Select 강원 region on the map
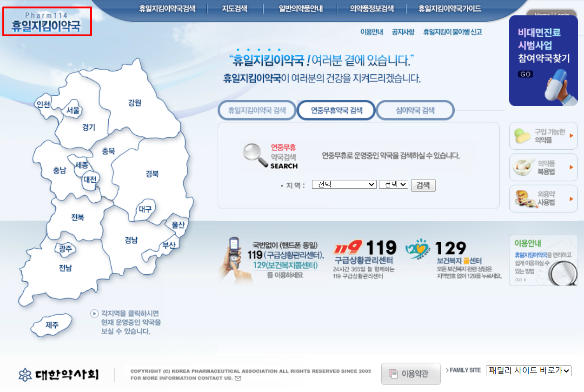 click(x=134, y=103)
